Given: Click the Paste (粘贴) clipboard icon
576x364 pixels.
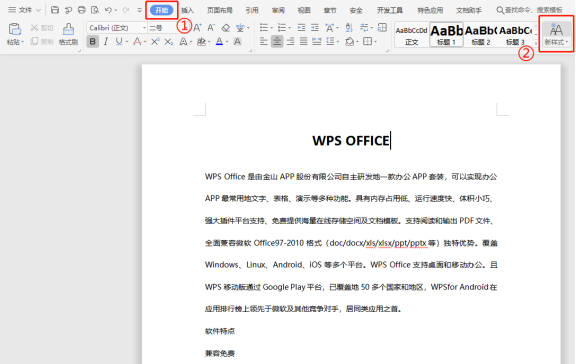Looking at the screenshot, I should coord(15,29).
